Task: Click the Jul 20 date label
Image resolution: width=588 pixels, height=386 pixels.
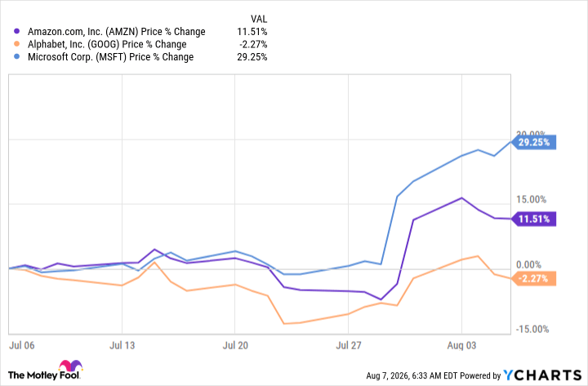Action: (x=235, y=345)
